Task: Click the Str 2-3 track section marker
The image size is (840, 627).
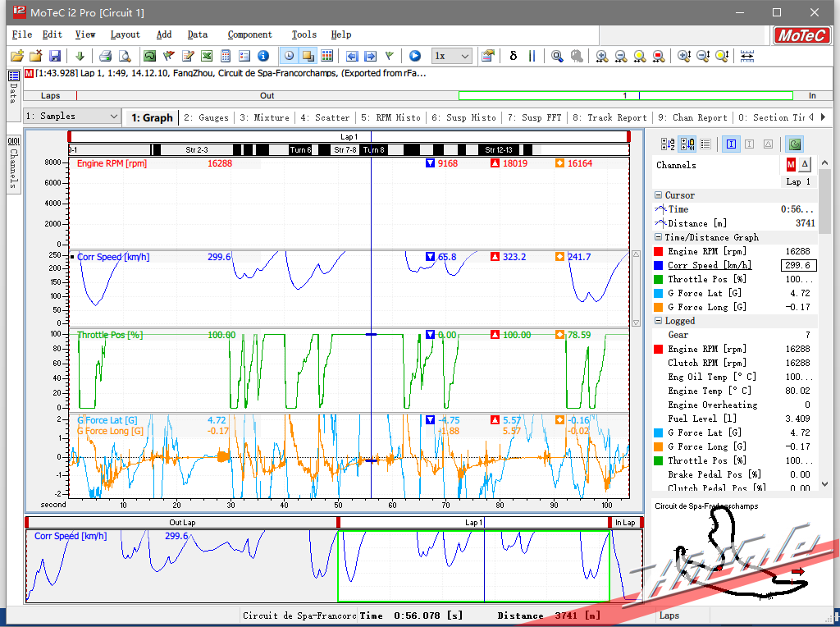Action: (197, 149)
